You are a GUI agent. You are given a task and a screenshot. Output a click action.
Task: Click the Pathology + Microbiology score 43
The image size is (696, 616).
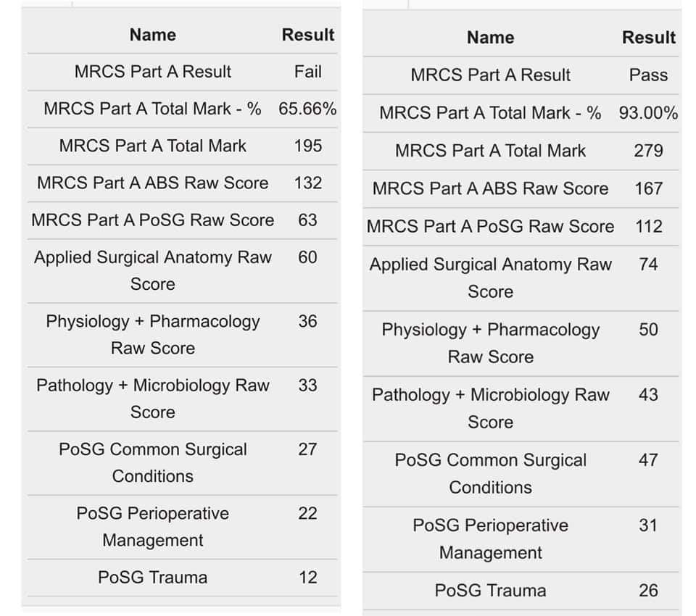(x=648, y=395)
